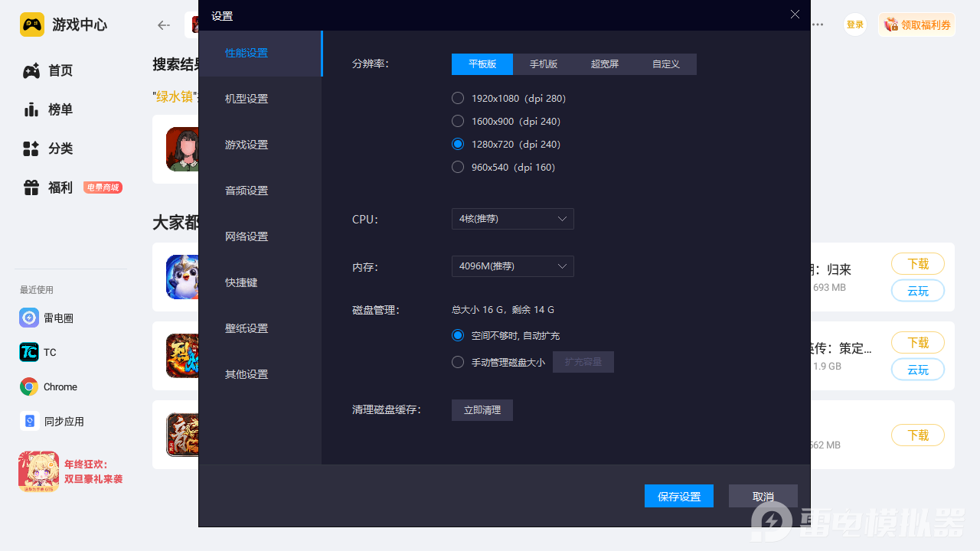The image size is (980, 551).
Task: Switch to the 性能设置 settings tab
Action: click(260, 54)
